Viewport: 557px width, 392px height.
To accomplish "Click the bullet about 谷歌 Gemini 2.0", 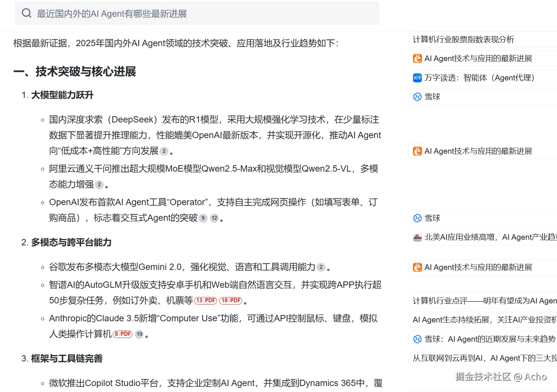I will (190, 267).
